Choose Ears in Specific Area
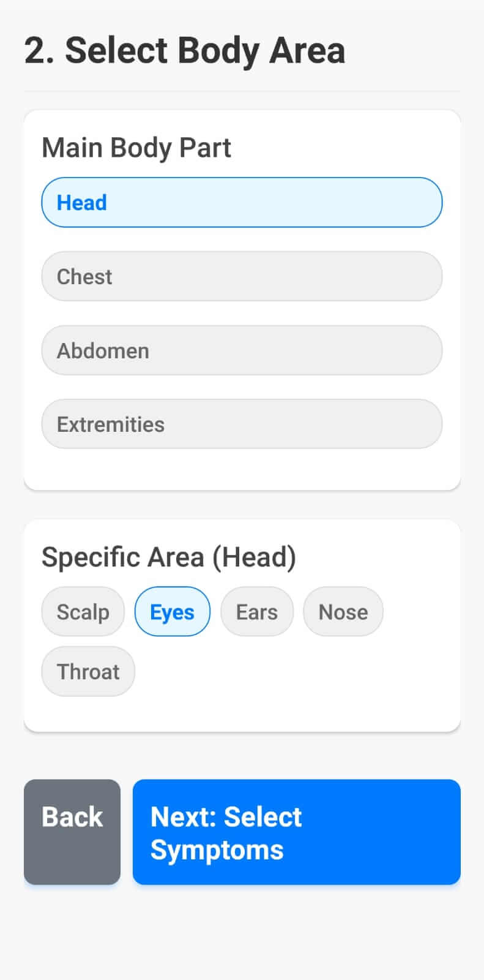Image resolution: width=484 pixels, height=980 pixels. [x=256, y=611]
